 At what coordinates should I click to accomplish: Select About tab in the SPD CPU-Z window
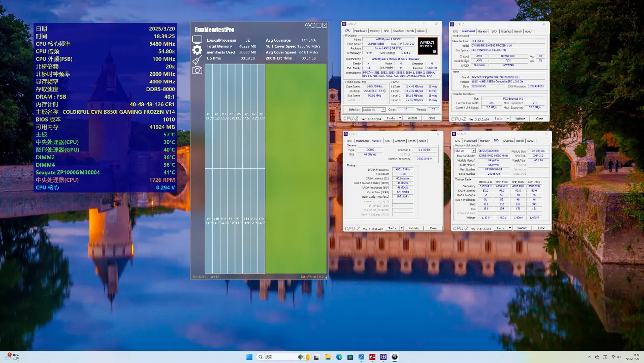pyautogui.click(x=531, y=141)
